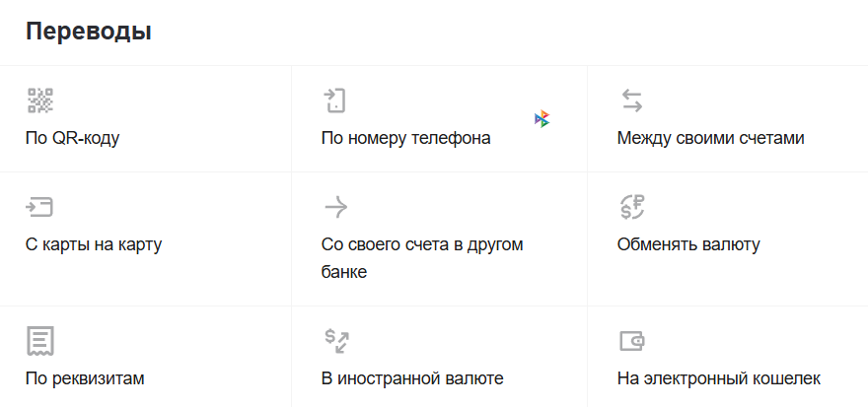Click the phone transfer icon

(335, 101)
